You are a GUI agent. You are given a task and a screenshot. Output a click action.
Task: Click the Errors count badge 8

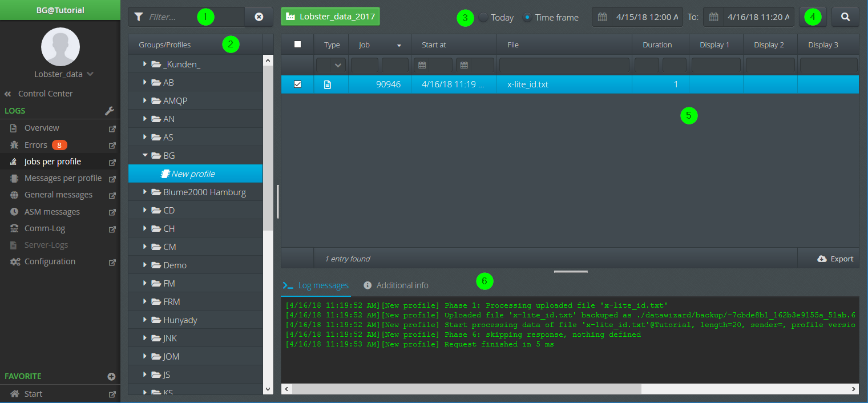click(59, 145)
